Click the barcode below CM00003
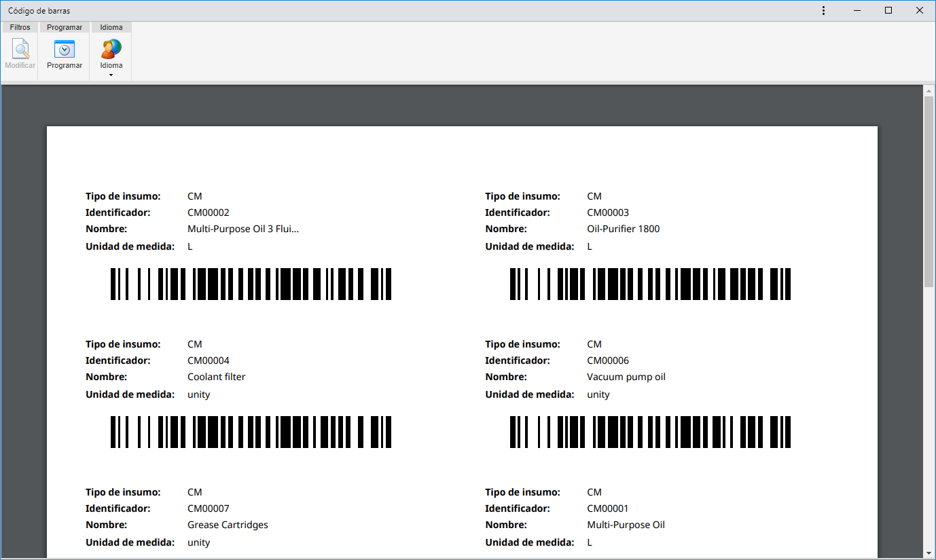936x560 pixels. [x=650, y=284]
